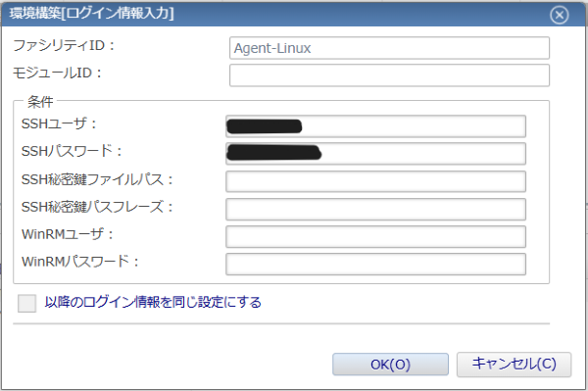Click the WinRMパスワード label text
The width and height of the screenshot is (588, 391).
80,262
